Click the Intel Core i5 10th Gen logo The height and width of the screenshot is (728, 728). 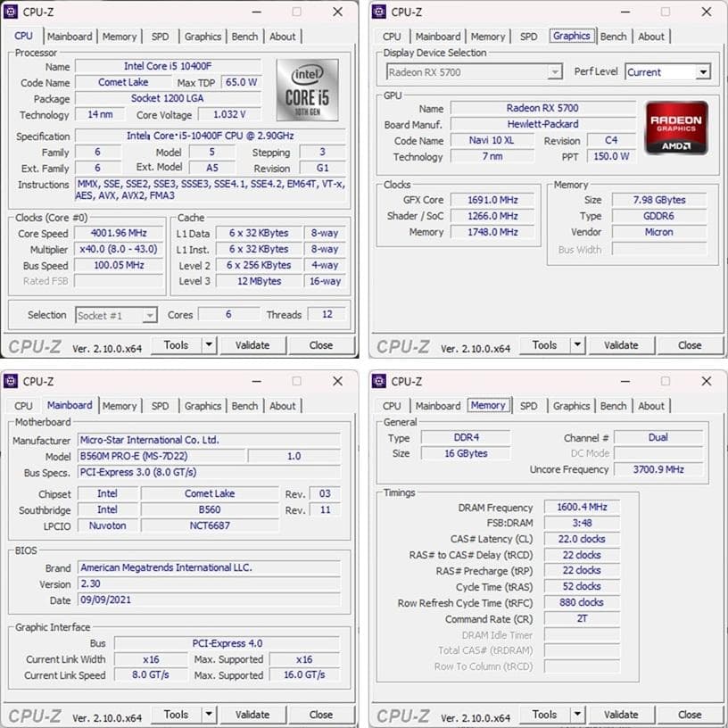(x=310, y=89)
